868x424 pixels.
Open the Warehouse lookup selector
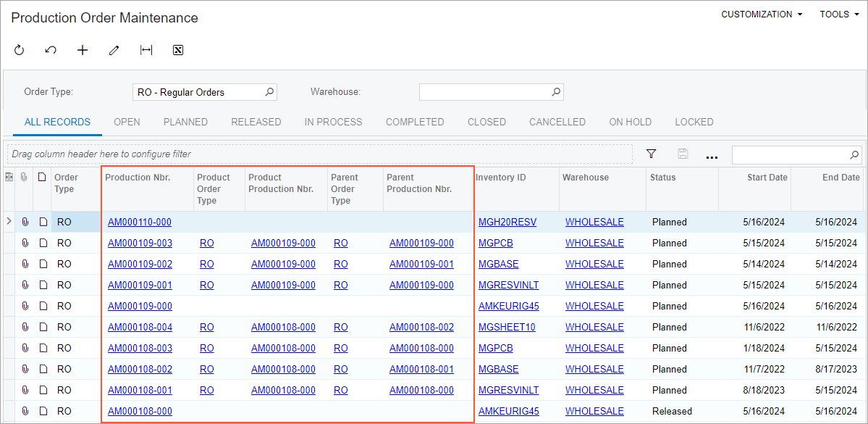[x=556, y=92]
